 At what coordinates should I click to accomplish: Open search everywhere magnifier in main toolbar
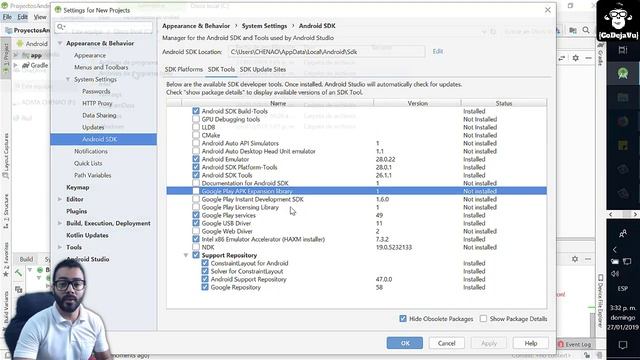pos(586,30)
